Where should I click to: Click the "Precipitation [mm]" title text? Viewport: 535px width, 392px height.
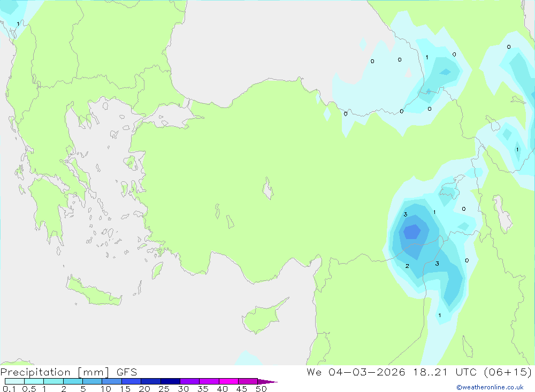[55, 372]
